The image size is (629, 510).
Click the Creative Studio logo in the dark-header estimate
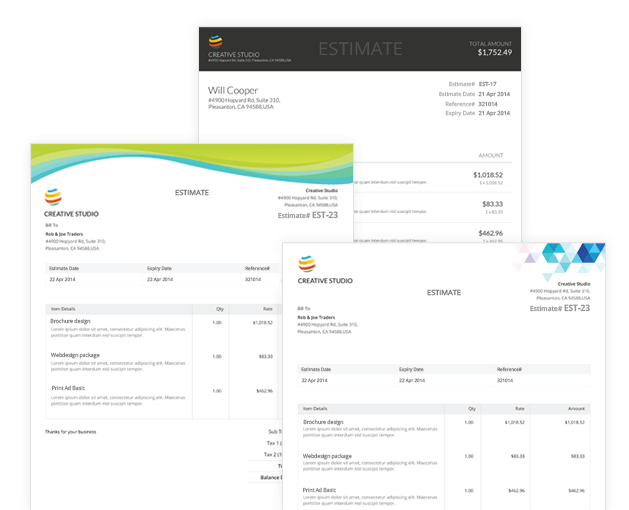[216, 41]
